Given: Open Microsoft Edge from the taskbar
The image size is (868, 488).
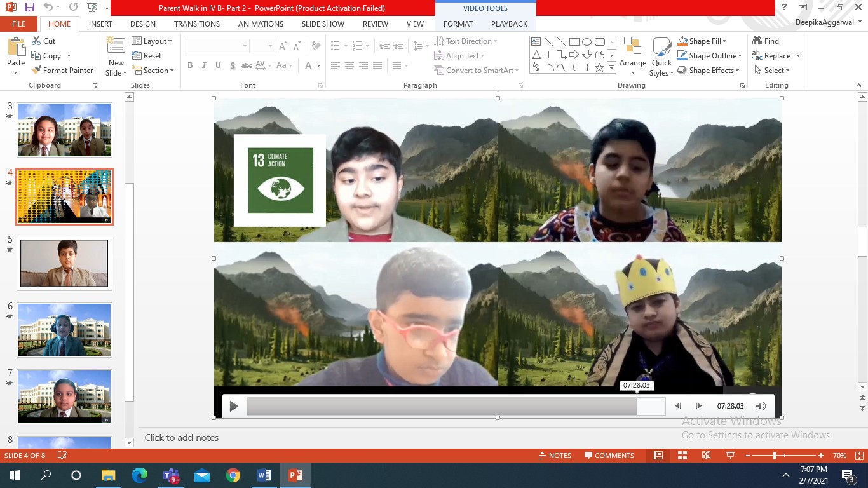Looking at the screenshot, I should pos(140,475).
